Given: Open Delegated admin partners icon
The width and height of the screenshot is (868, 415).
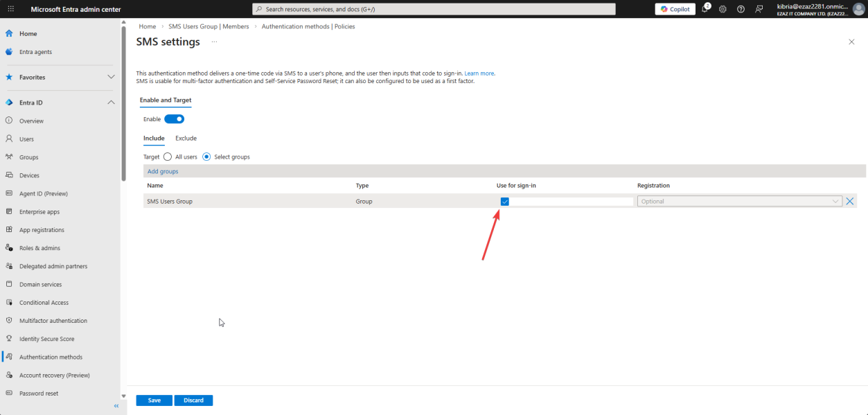Looking at the screenshot, I should click(9, 266).
